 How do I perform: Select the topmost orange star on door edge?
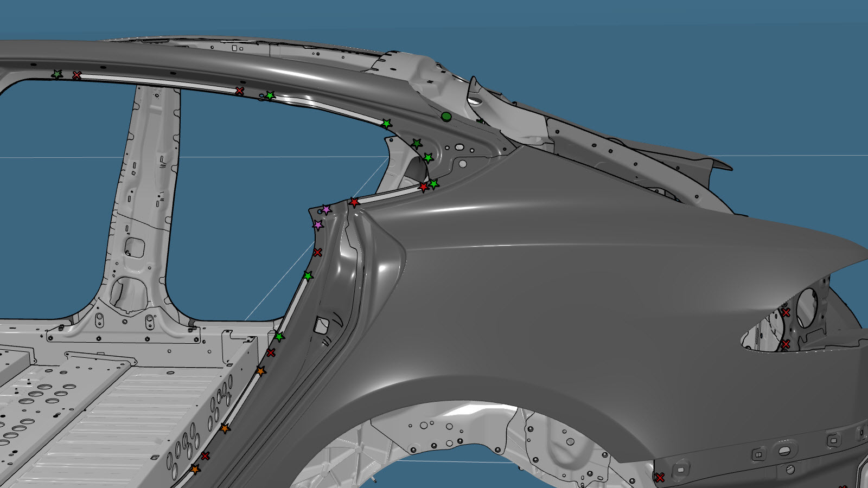[261, 371]
